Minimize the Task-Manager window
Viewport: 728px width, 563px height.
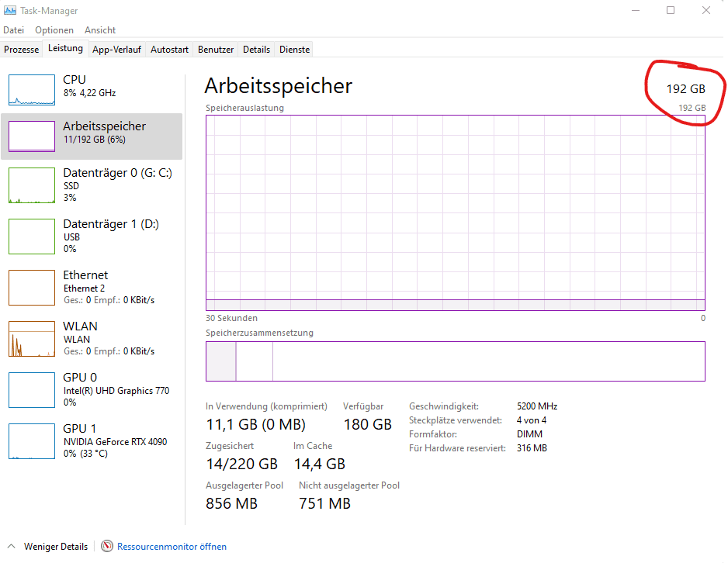click(x=636, y=10)
